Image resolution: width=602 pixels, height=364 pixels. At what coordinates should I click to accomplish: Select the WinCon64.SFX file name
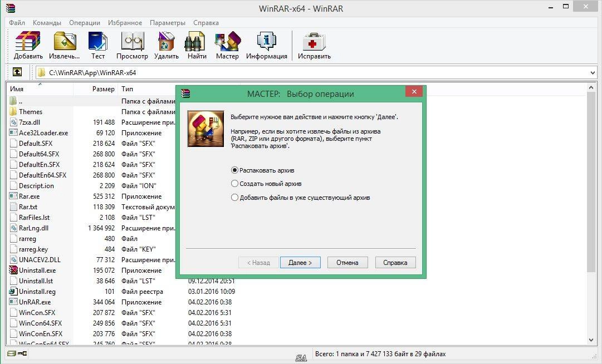(x=40, y=323)
